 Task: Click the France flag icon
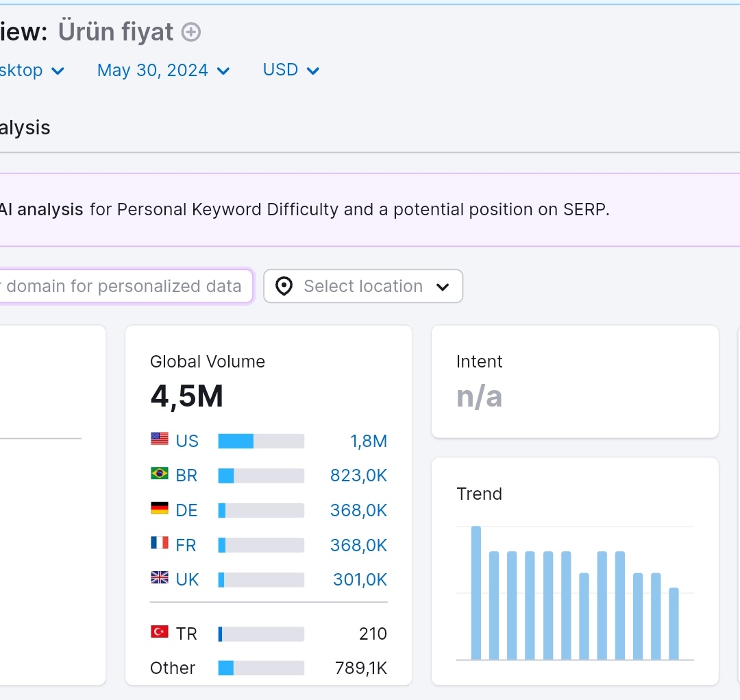click(160, 543)
